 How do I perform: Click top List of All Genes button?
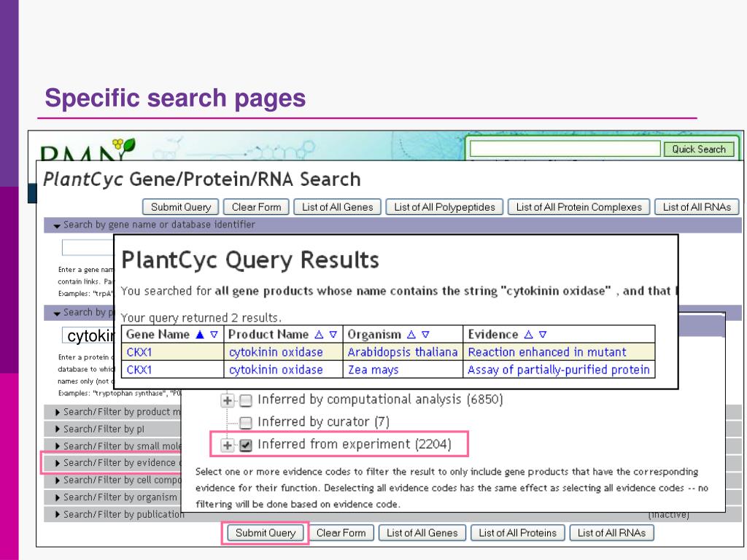tap(337, 207)
